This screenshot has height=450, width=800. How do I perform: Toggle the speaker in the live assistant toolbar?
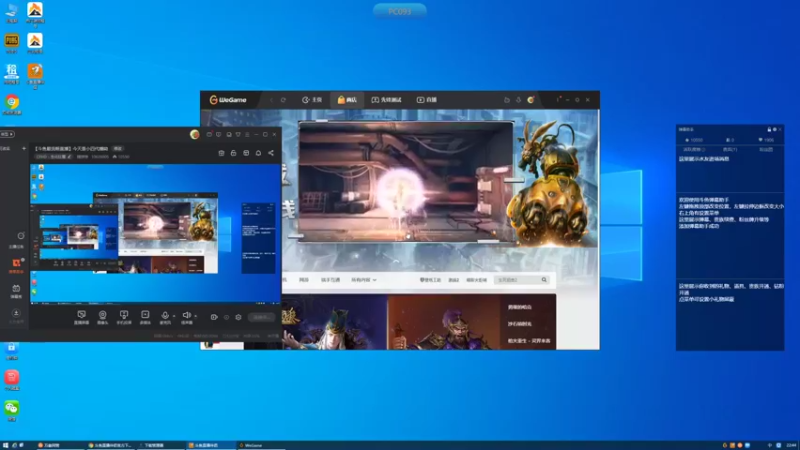[x=187, y=317]
